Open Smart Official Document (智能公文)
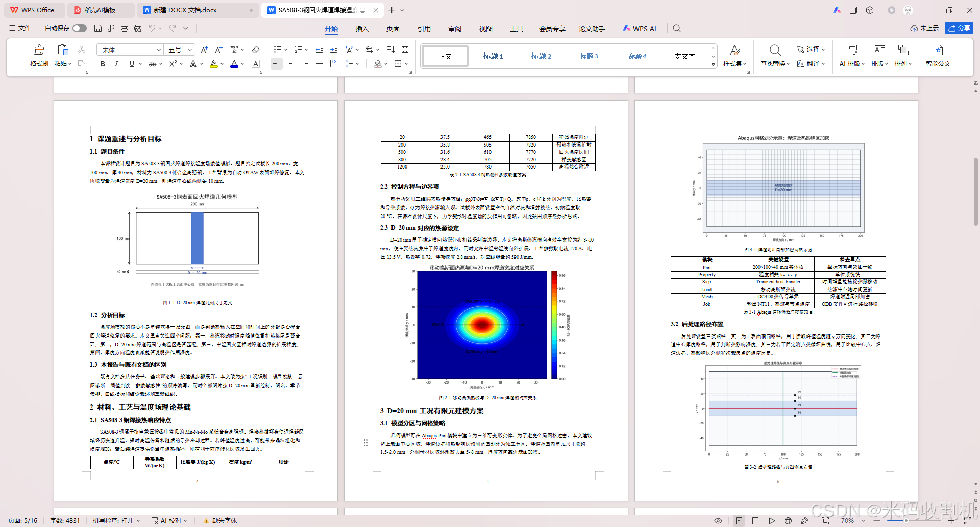 pyautogui.click(x=938, y=56)
